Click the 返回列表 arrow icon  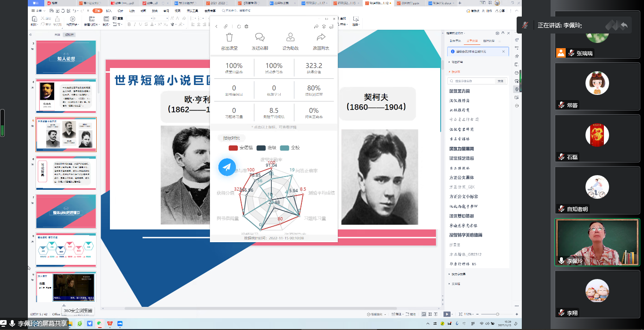[321, 38]
